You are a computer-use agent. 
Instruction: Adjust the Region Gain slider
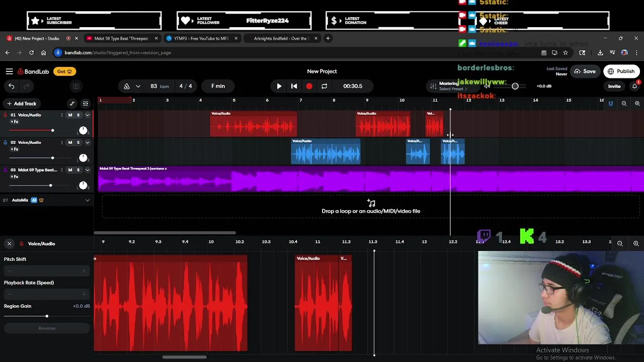(x=46, y=316)
